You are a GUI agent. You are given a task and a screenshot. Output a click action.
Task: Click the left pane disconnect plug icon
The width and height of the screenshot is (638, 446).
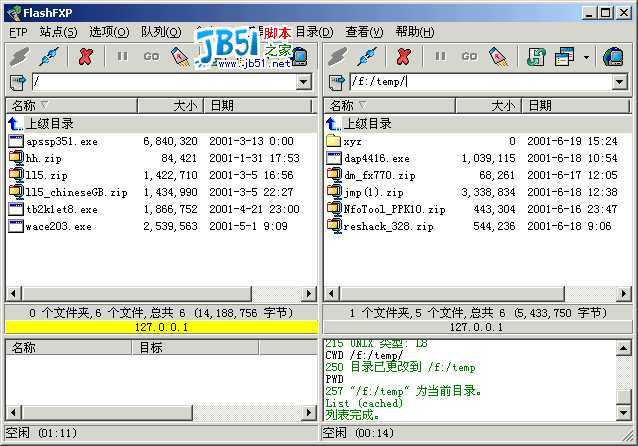click(49, 57)
